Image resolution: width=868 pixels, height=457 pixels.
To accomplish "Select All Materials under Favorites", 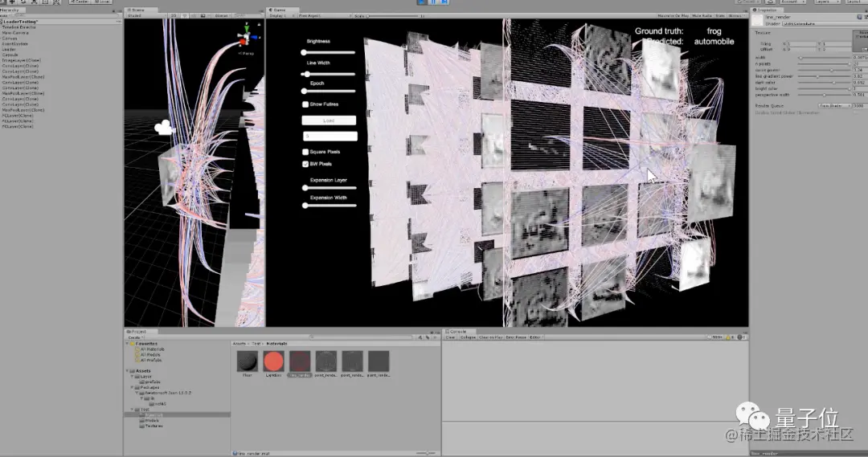I will pyautogui.click(x=152, y=349).
